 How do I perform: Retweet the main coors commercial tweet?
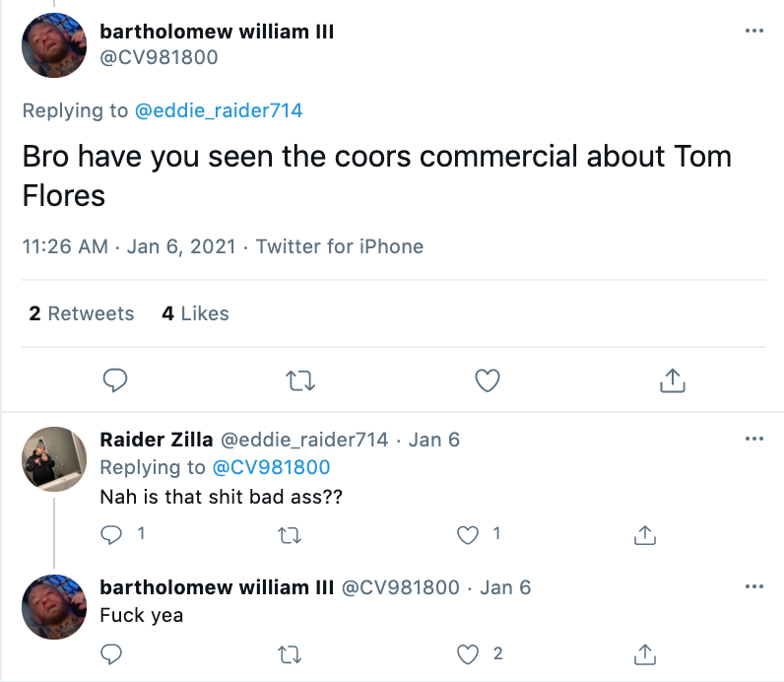click(299, 379)
